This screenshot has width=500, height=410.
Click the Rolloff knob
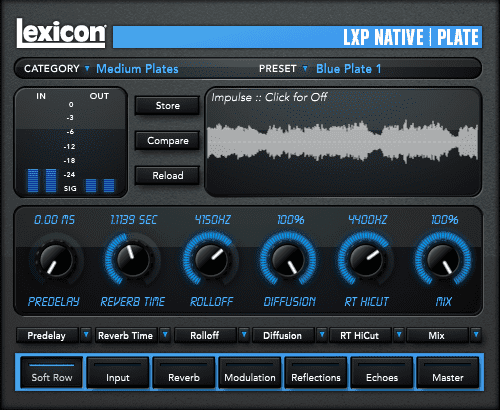pyautogui.click(x=211, y=260)
